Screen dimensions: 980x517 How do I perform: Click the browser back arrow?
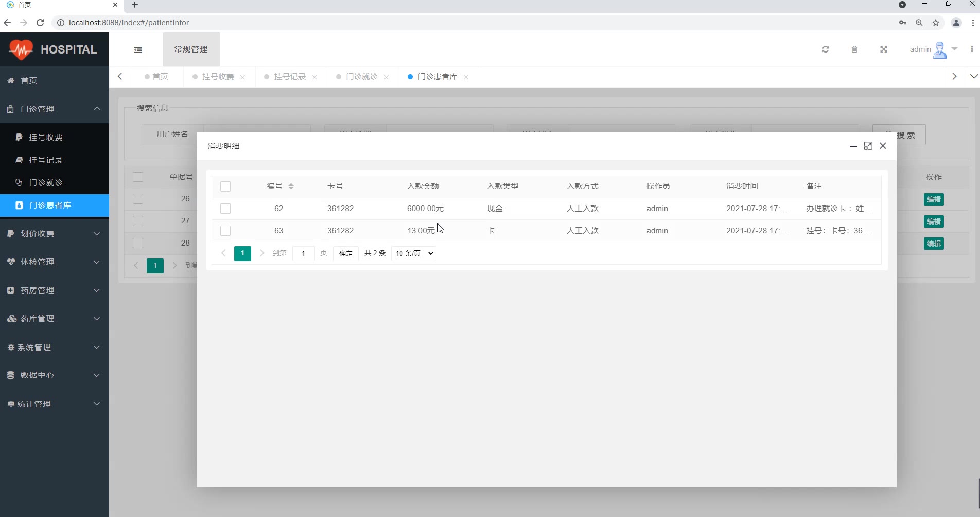[x=7, y=23]
